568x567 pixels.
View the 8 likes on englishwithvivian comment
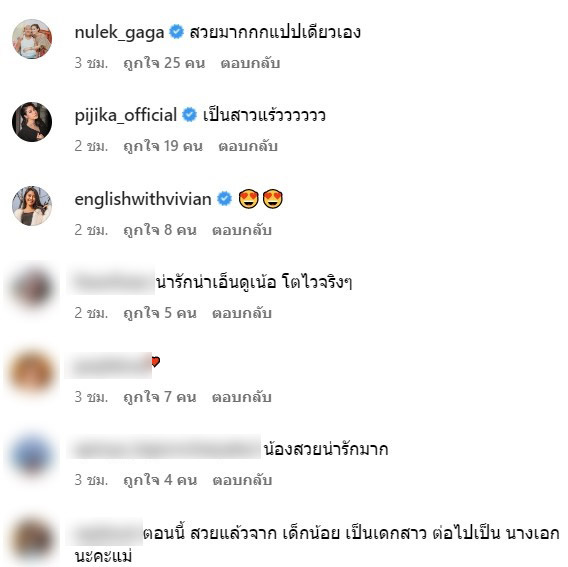pyautogui.click(x=160, y=230)
